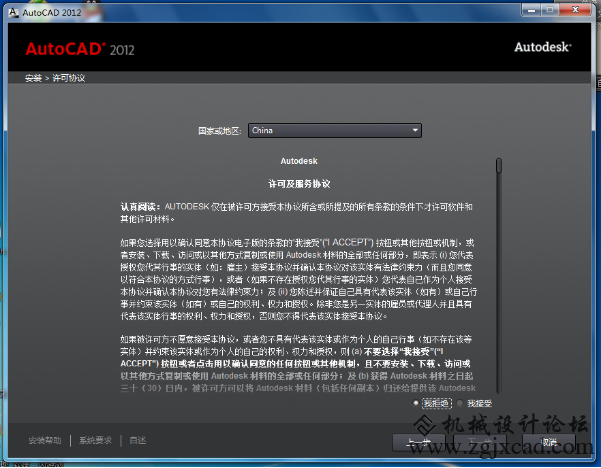Viewport: 601px width, 468px height.
Task: Click the AutoCAD icon in title bar
Action: pyautogui.click(x=13, y=13)
